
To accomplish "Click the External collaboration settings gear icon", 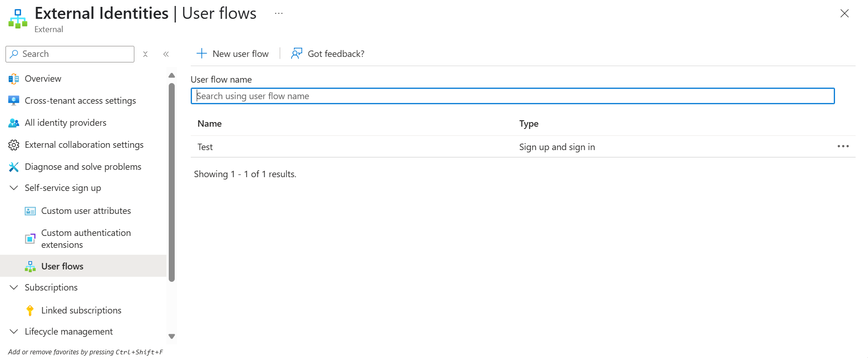I will (14, 145).
